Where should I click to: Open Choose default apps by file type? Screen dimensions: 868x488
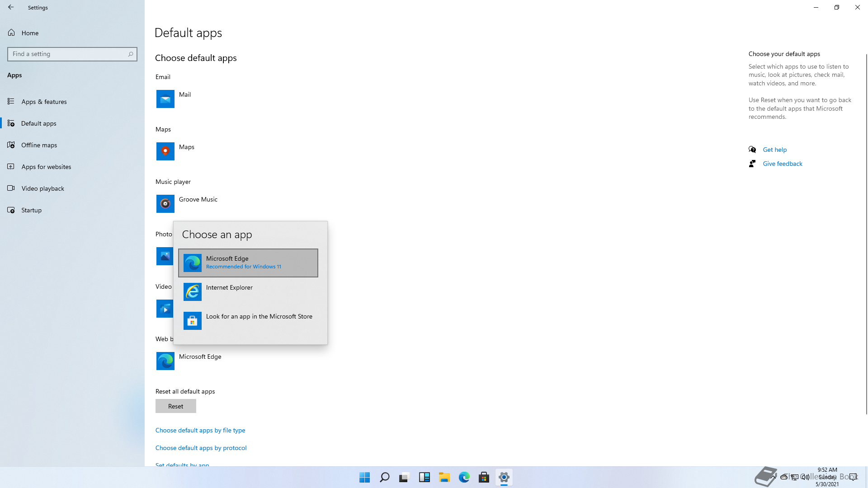tap(200, 430)
